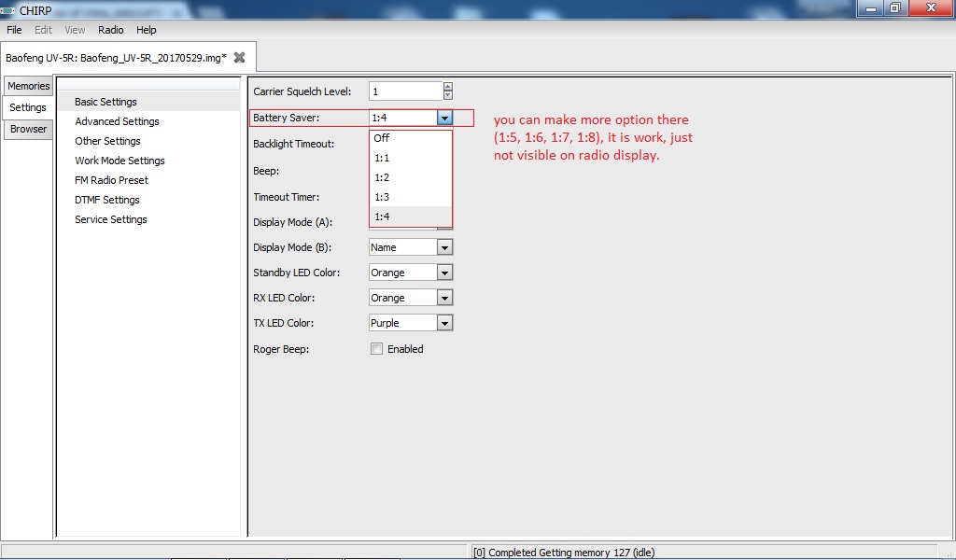
Task: Enable the Roger Beep checkbox
Action: 377,349
